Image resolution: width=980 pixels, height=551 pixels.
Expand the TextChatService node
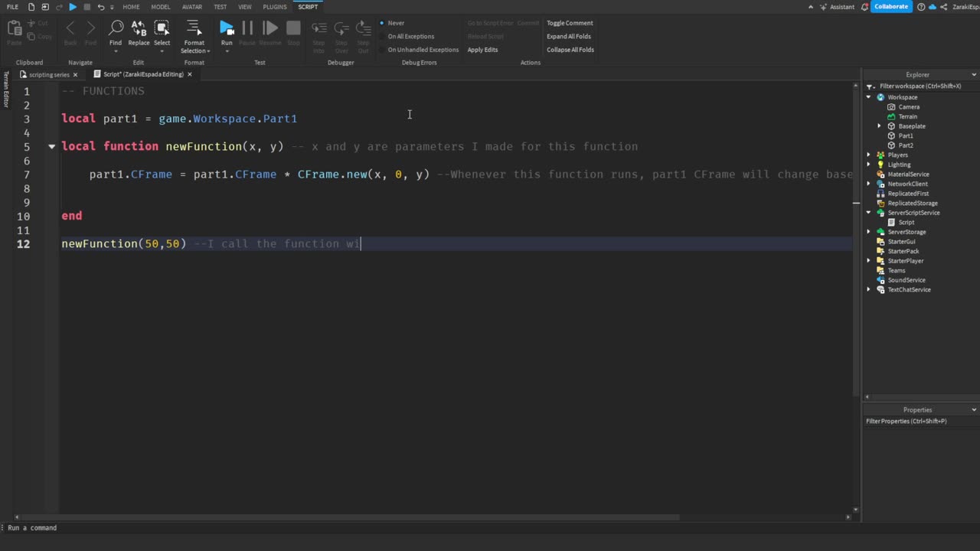869,290
